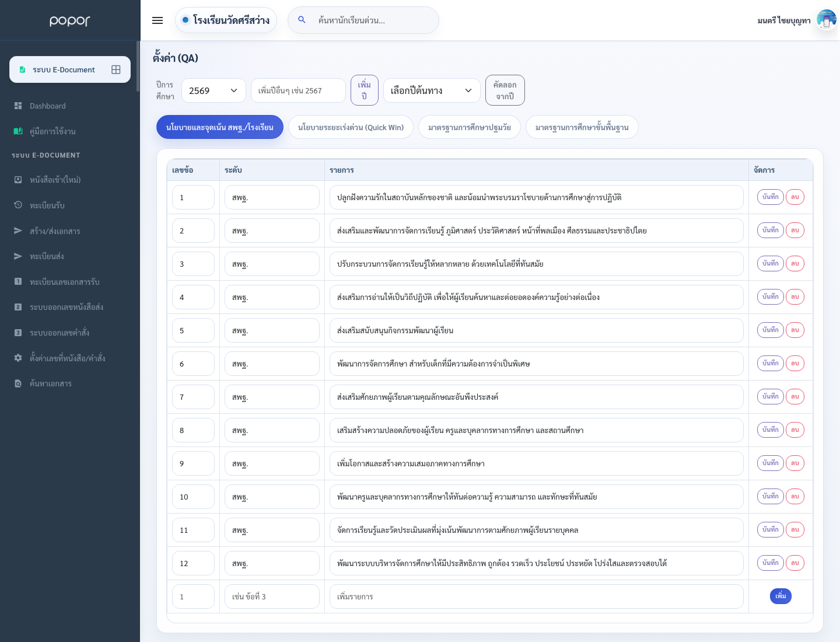Open the user avatar profile picture

(826, 20)
